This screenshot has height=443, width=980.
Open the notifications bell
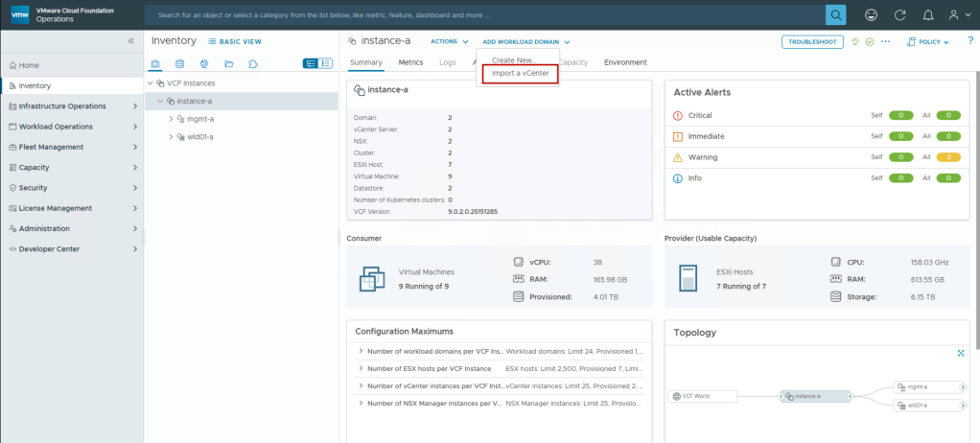[x=929, y=15]
